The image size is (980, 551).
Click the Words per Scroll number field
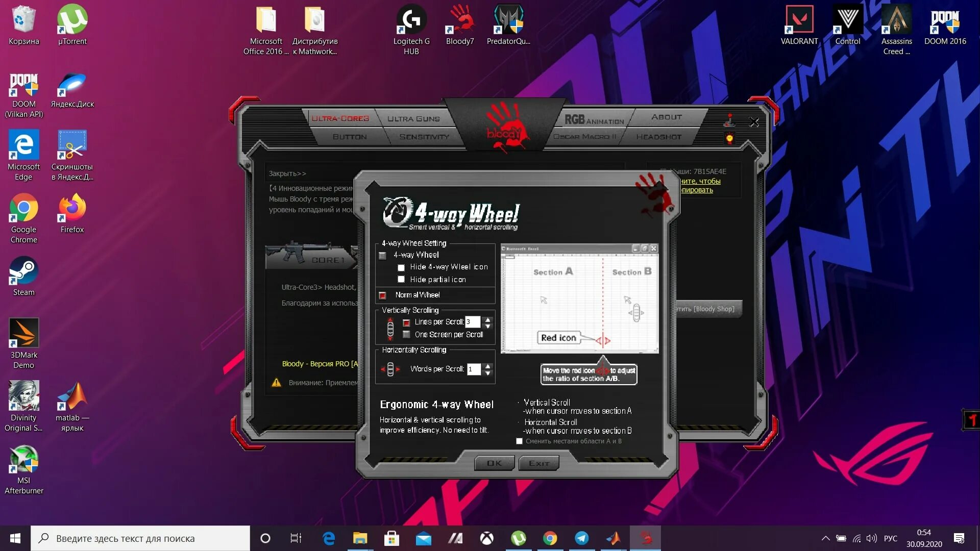tap(474, 369)
